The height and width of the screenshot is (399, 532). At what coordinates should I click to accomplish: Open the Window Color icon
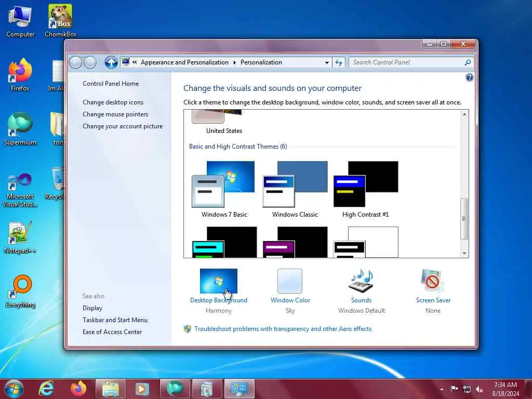(x=290, y=281)
